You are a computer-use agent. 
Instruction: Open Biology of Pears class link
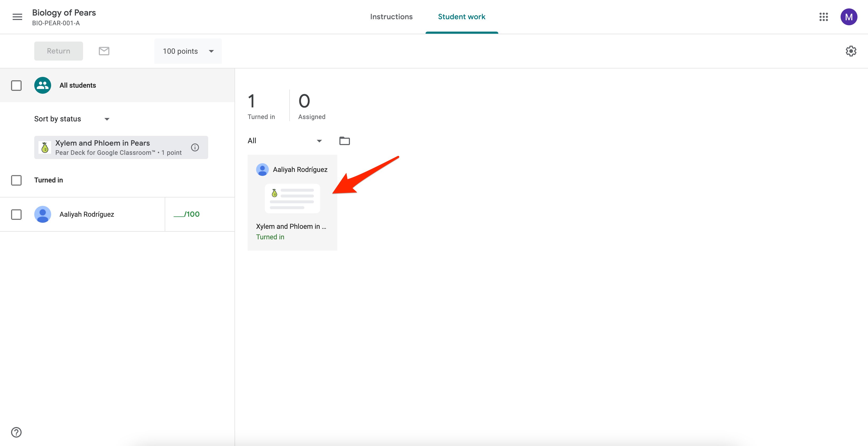(64, 13)
